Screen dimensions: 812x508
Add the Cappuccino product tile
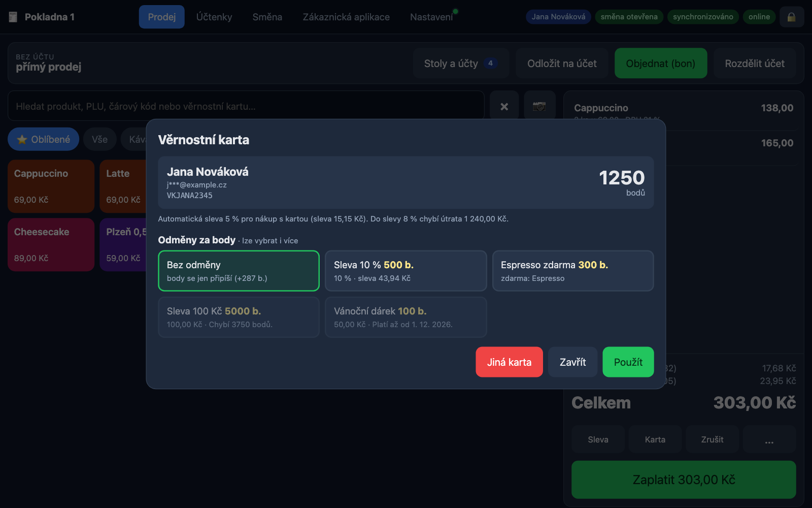(x=51, y=186)
